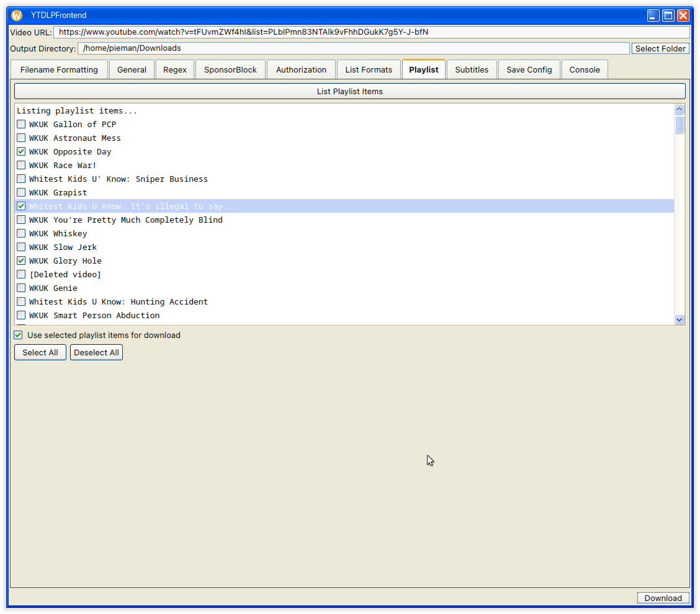Check the WKUK Smart Person Abduction checkbox
Viewport: 700px width, 614px height.
coord(21,315)
